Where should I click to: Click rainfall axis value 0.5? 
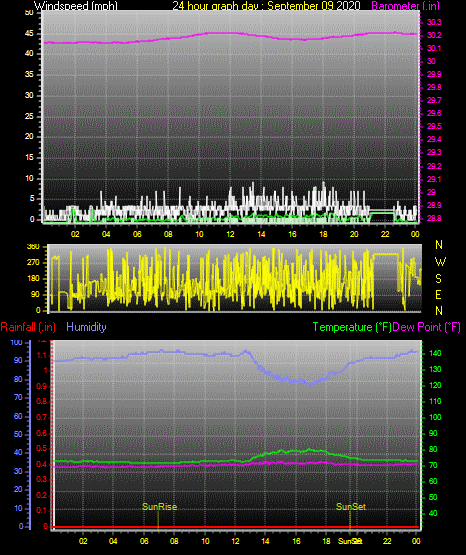pos(41,448)
